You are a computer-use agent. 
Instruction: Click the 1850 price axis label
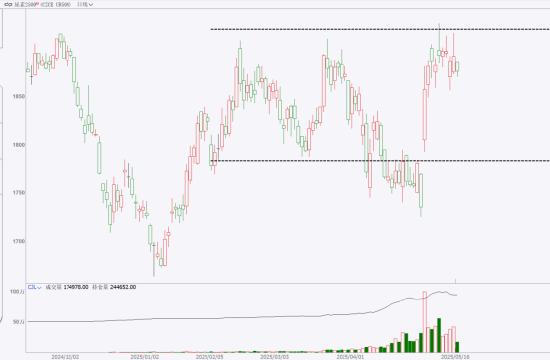[x=19, y=96]
